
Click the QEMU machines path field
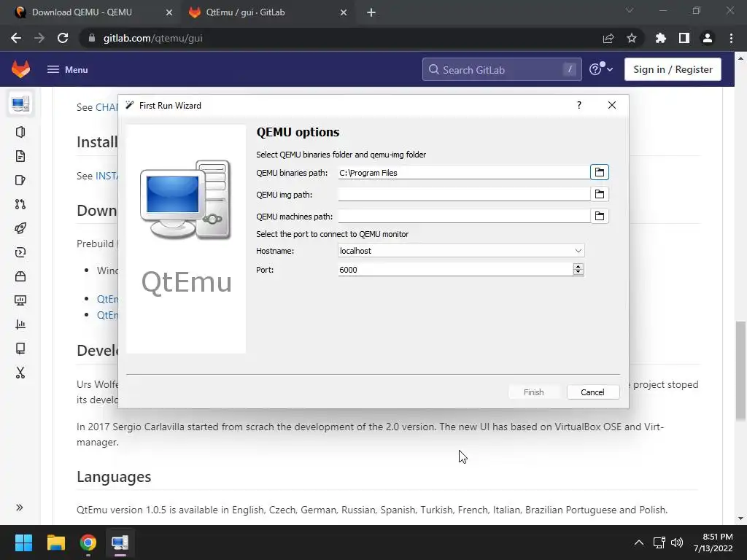[x=463, y=216]
